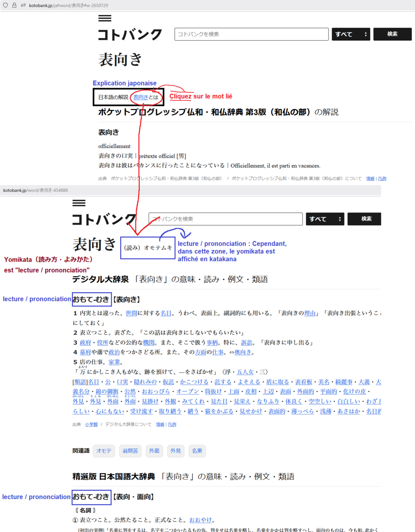Focus the コトバンクを検索 field on the upper page
Image resolution: width=415 pixels, height=532 pixels.
(x=251, y=34)
